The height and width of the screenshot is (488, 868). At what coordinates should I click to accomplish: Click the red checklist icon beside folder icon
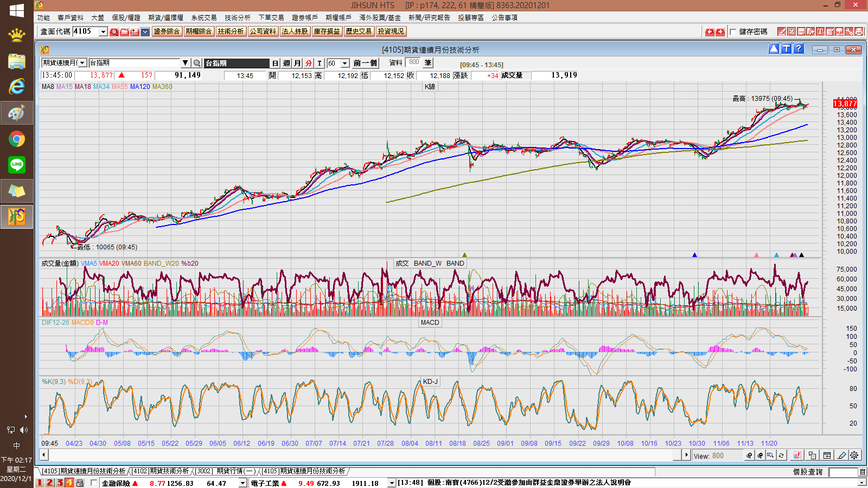[x=135, y=32]
